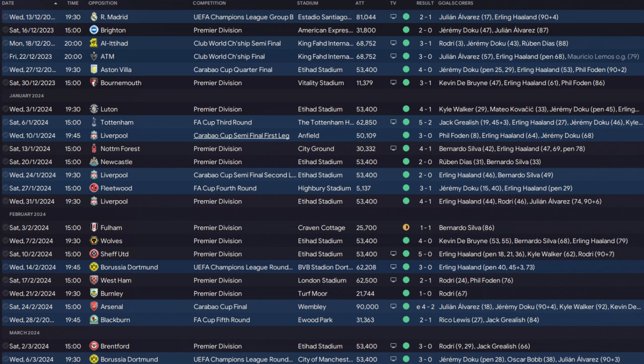
Task: Toggle the check mark beside Sat, 17/2/2024
Action: (5, 280)
